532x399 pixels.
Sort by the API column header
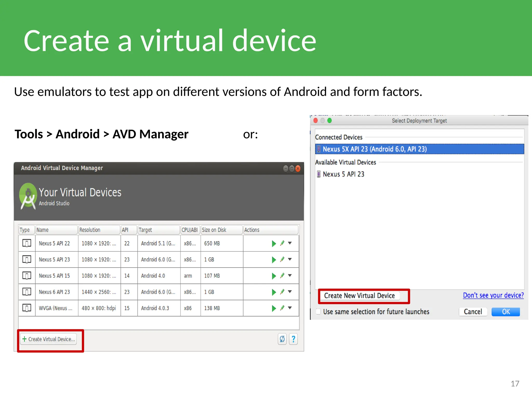(x=129, y=230)
